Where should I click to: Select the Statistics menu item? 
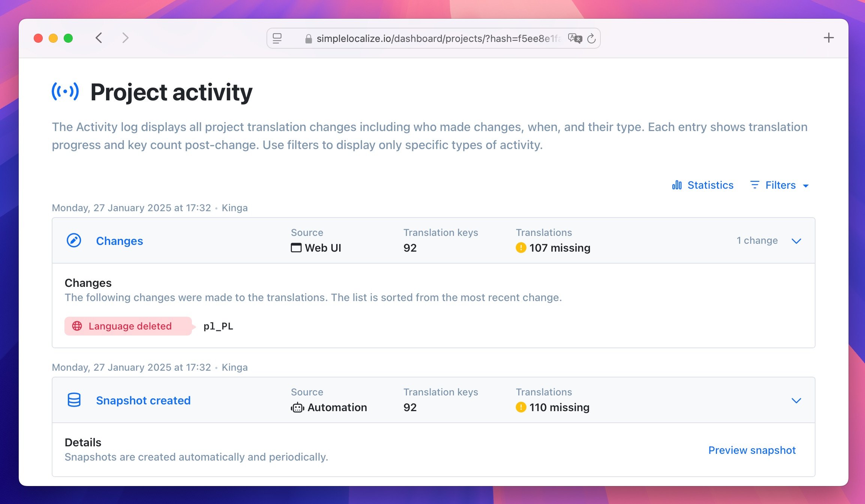click(x=703, y=184)
